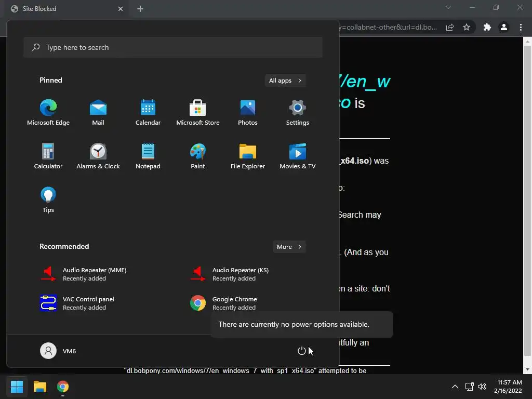
Task: Open File Explorer from the taskbar
Action: coord(40,387)
